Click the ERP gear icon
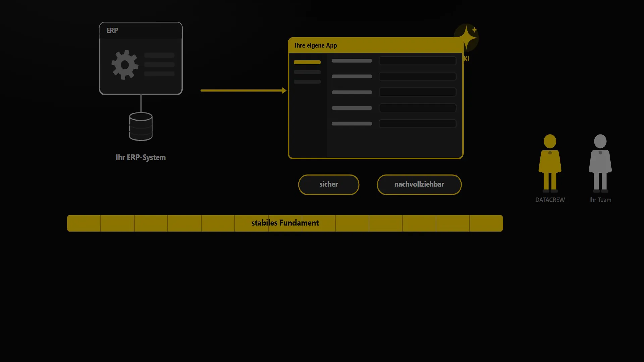The width and height of the screenshot is (644, 362). point(125,65)
